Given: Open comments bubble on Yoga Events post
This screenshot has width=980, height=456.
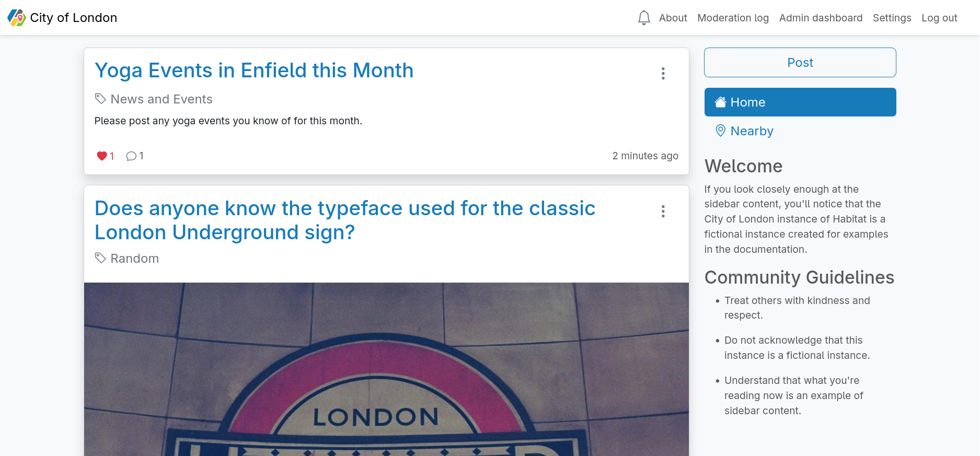Looking at the screenshot, I should pos(131,156).
